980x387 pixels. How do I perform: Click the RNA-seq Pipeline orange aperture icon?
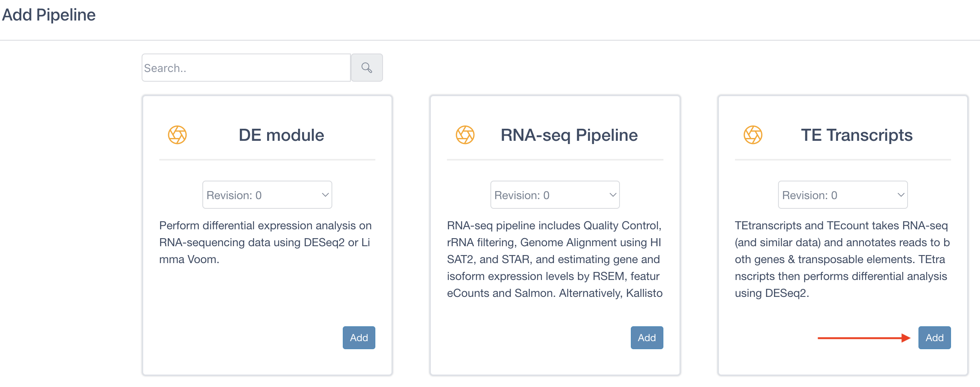coord(465,135)
